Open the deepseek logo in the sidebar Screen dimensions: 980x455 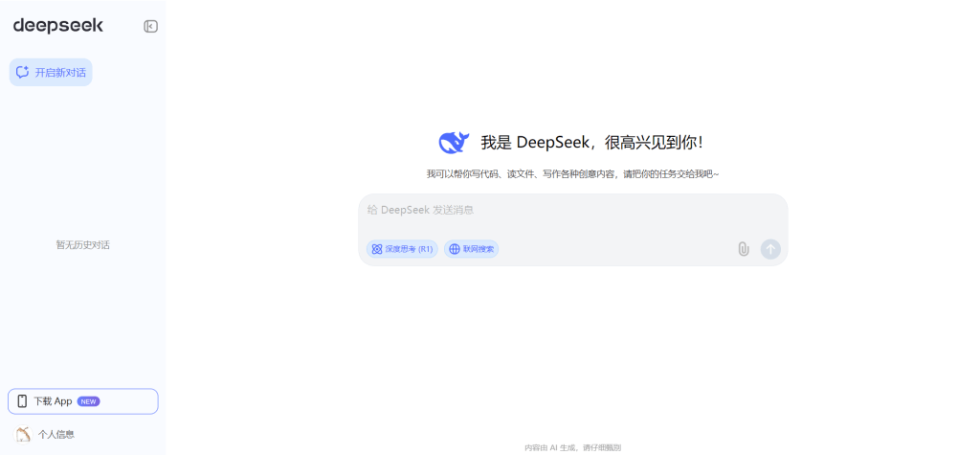click(58, 26)
